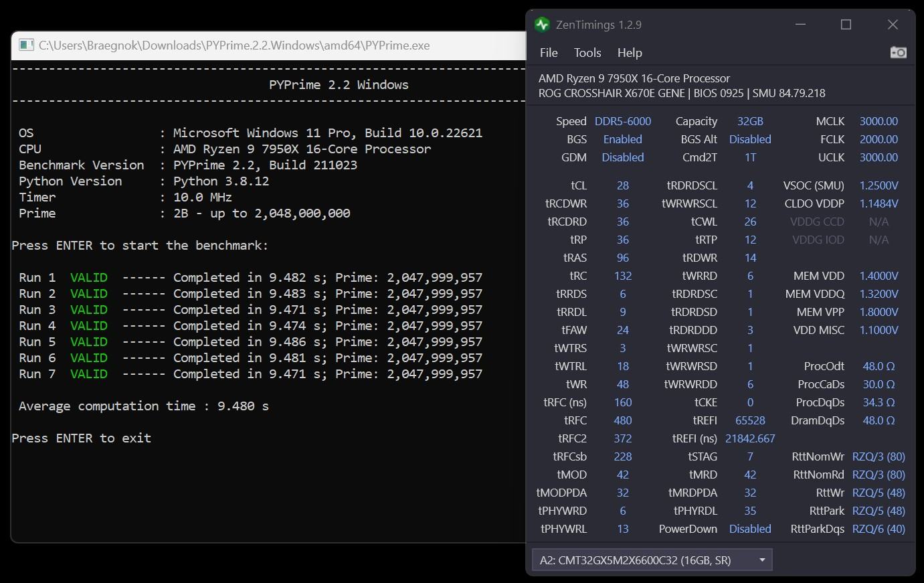Click the ProcOdt 48.0 Ω value

(879, 366)
